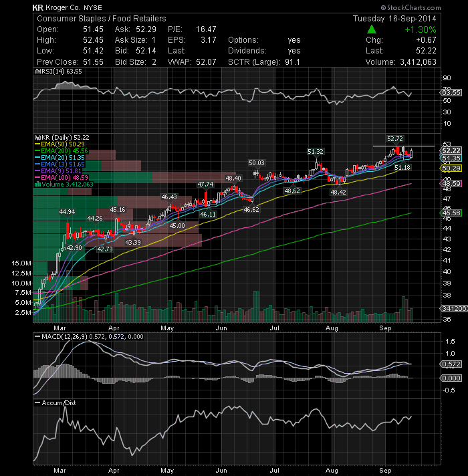
Task: Click the Consumer Staples / Food Retailers sector text
Action: point(102,19)
